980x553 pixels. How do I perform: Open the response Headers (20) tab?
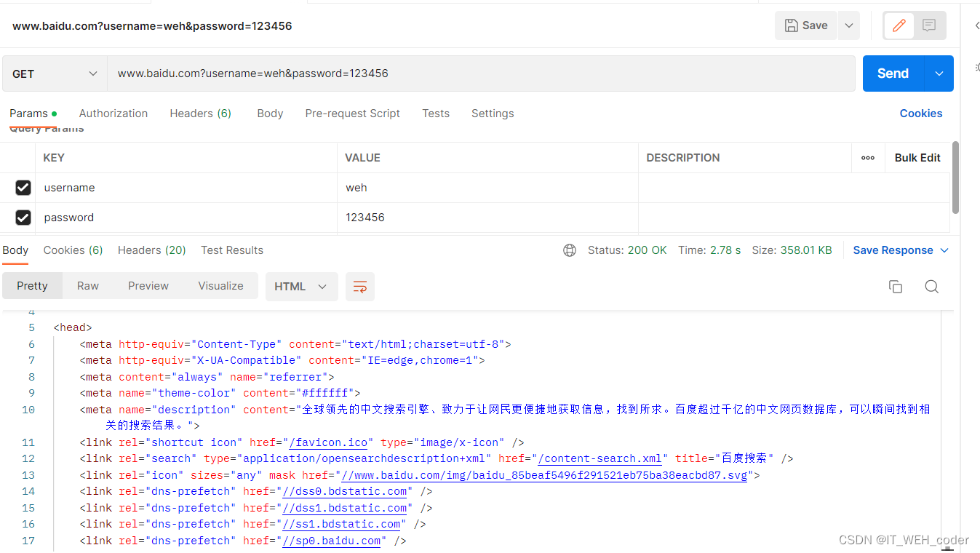[x=152, y=250]
